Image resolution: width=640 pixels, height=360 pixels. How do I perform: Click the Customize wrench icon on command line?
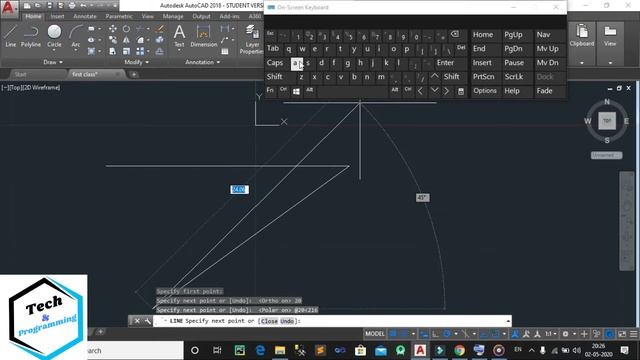pos(147,321)
